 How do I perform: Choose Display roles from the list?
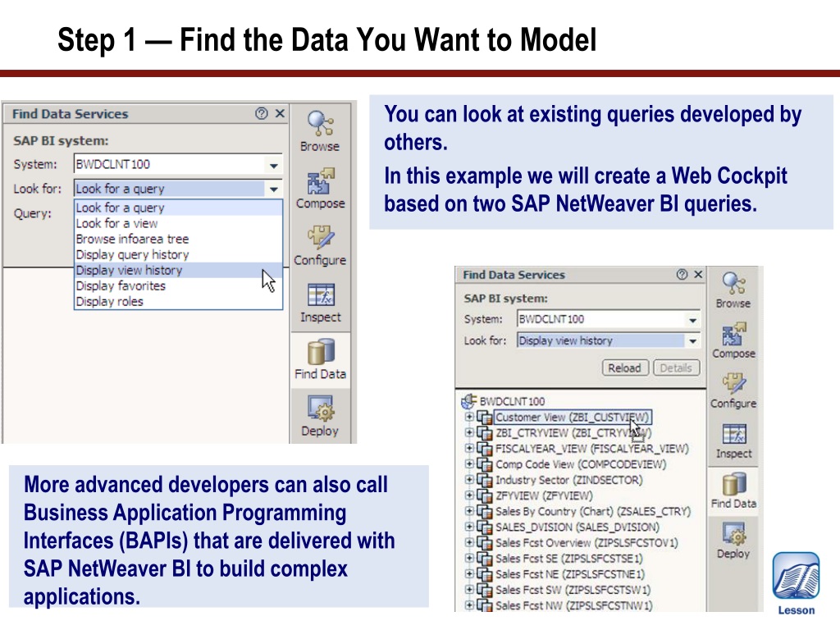click(x=178, y=301)
